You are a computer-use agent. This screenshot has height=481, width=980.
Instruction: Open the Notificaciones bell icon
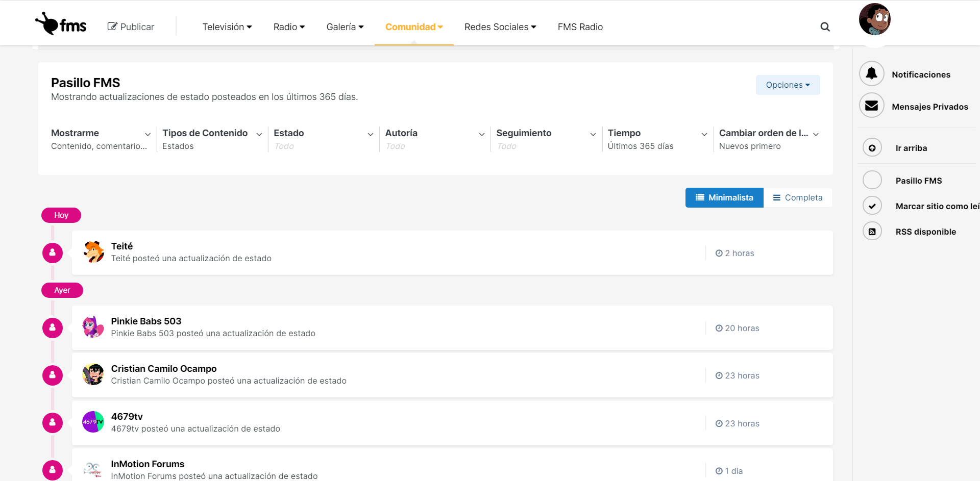(x=871, y=74)
